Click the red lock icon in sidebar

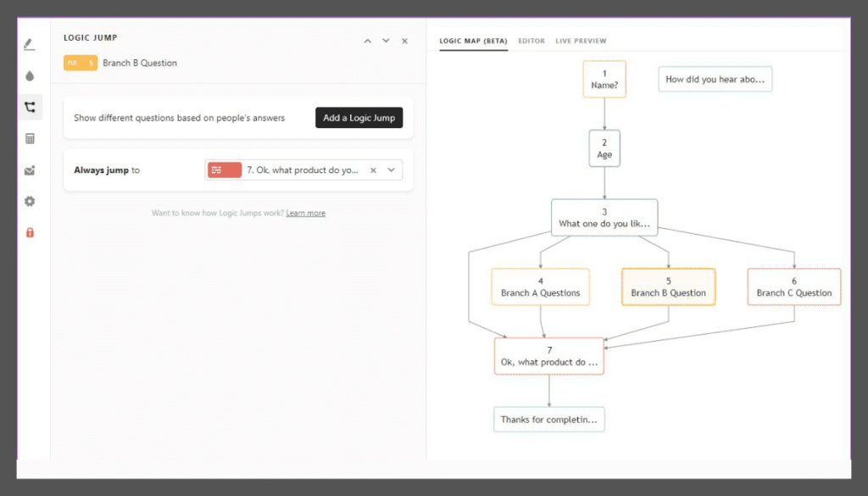(x=30, y=232)
